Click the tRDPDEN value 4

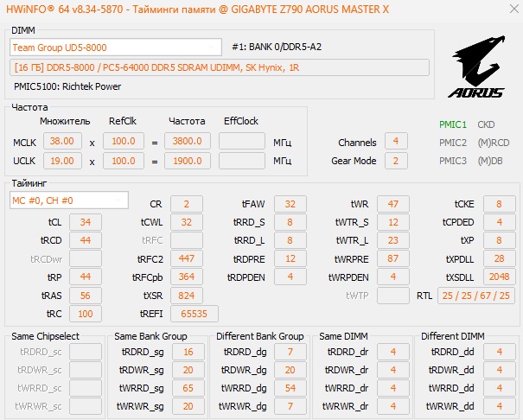pyautogui.click(x=290, y=277)
